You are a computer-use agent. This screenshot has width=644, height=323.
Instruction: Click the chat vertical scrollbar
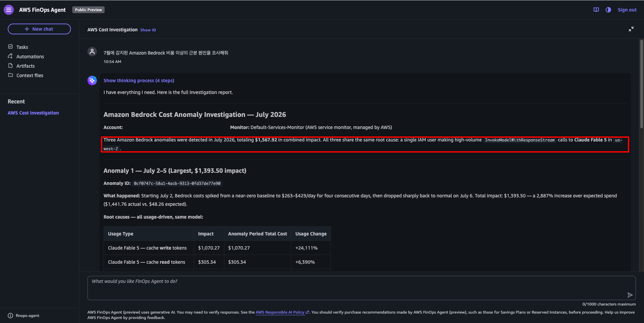tap(641, 84)
